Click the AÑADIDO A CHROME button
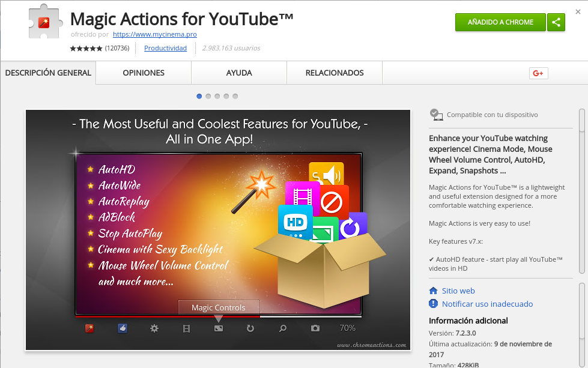This screenshot has width=588, height=368. [x=500, y=22]
